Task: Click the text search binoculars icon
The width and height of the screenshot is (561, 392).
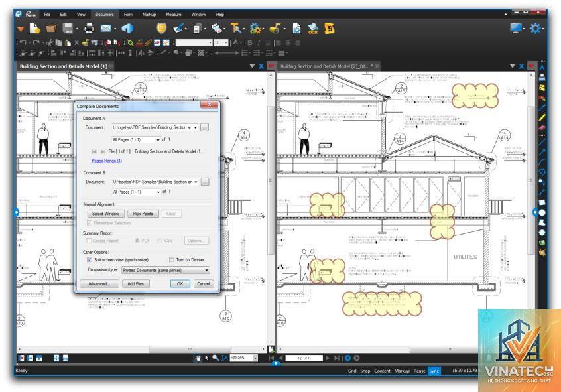Action: 236,29
